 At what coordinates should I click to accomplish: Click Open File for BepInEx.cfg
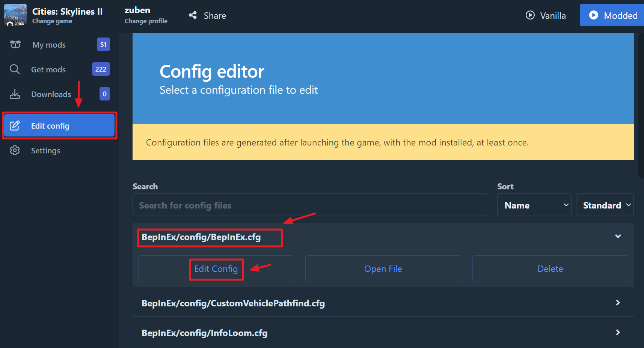point(383,268)
